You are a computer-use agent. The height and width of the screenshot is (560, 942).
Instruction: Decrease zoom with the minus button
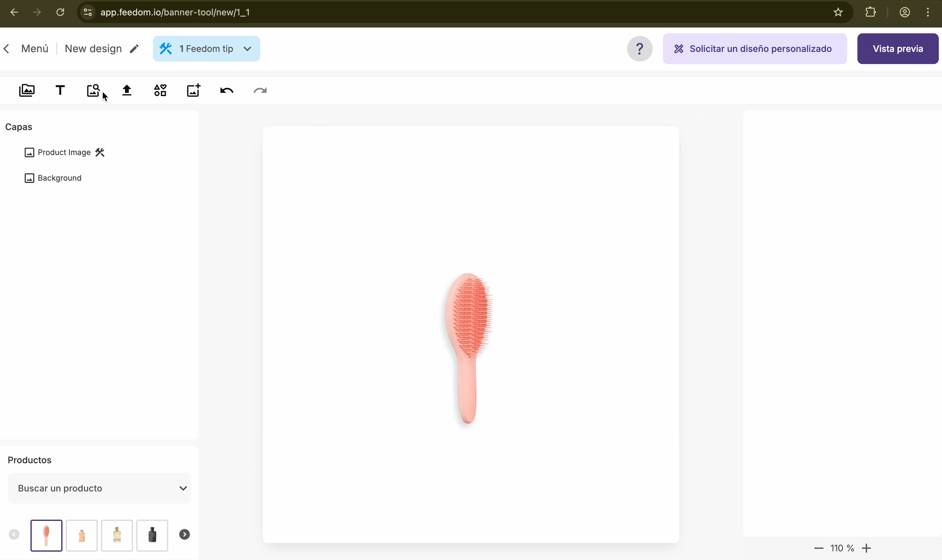819,548
